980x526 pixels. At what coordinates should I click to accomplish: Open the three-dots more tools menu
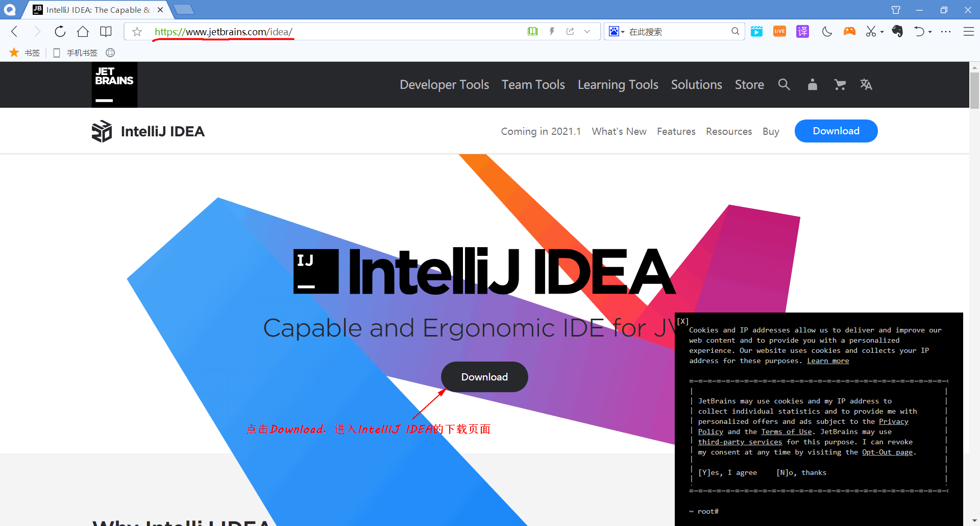coord(946,32)
